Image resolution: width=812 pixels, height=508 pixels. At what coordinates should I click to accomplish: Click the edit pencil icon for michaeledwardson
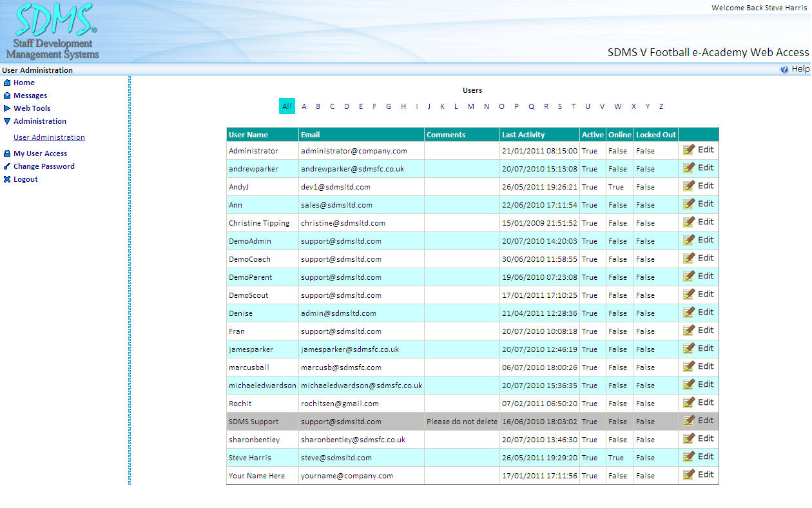(689, 384)
